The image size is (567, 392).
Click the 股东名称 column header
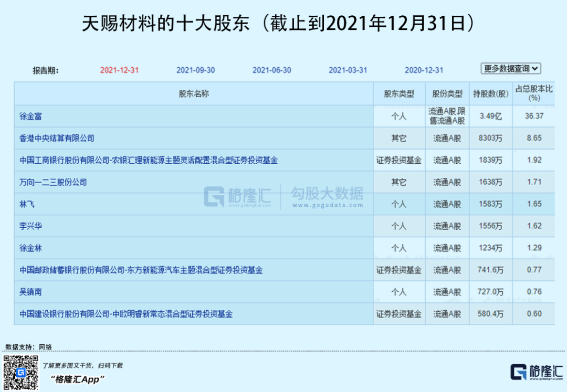tap(194, 94)
